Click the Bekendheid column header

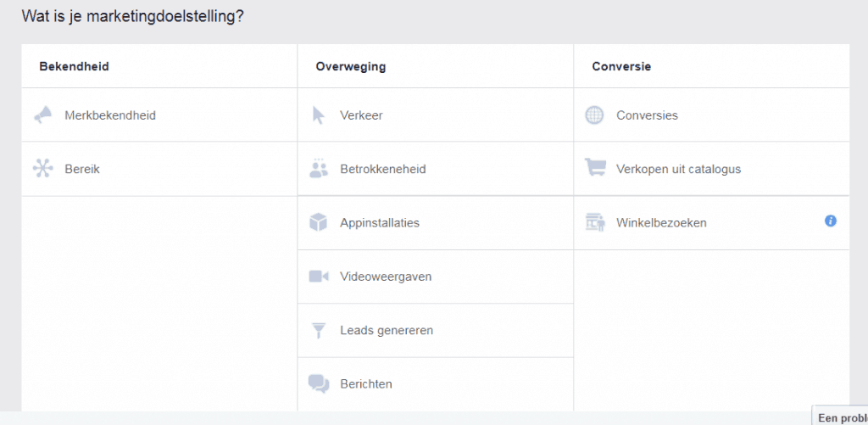click(75, 66)
